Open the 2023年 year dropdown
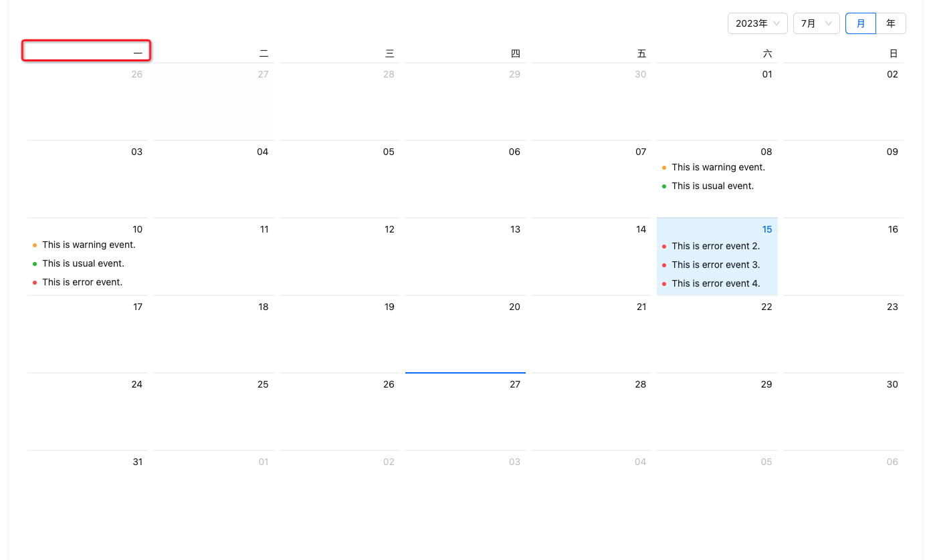This screenshot has width=929, height=560. point(757,23)
